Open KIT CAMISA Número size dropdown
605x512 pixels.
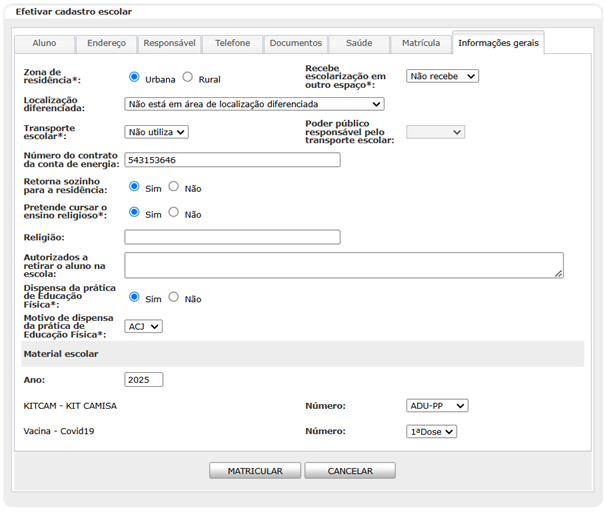437,406
